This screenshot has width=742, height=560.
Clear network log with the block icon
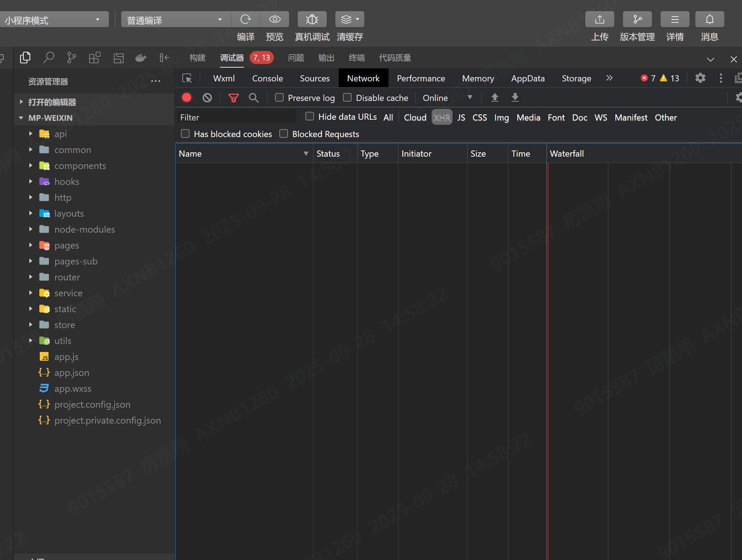207,98
